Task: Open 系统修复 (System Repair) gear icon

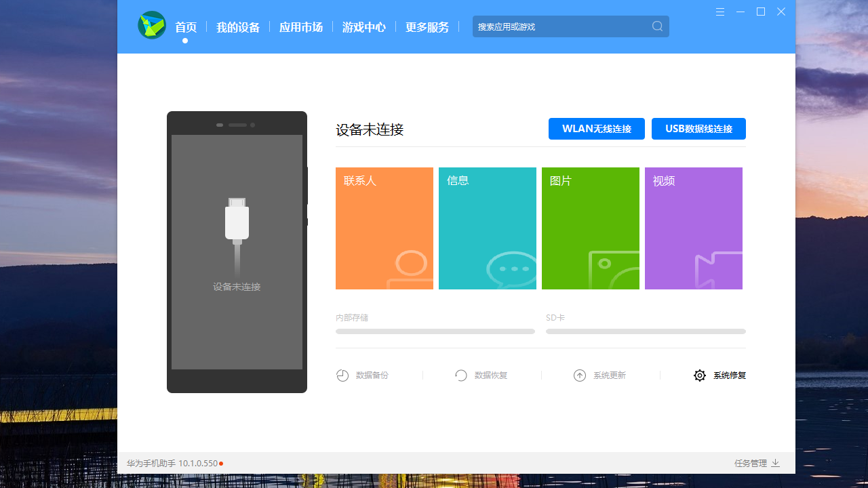Action: point(700,375)
